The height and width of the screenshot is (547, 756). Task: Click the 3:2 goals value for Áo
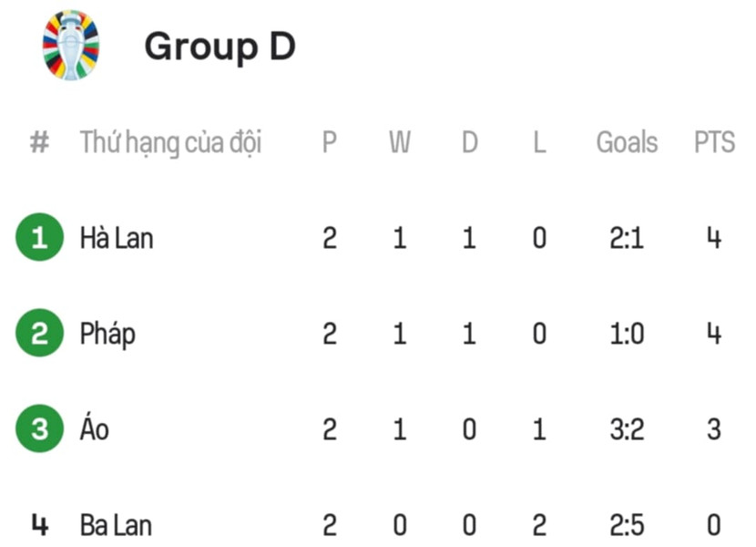pos(627,428)
